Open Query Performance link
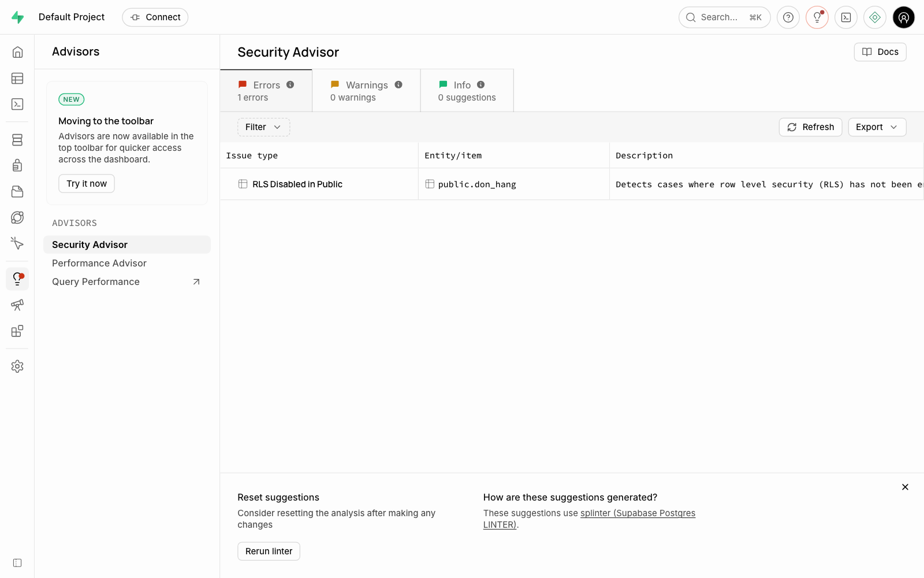The height and width of the screenshot is (578, 924). (127, 281)
